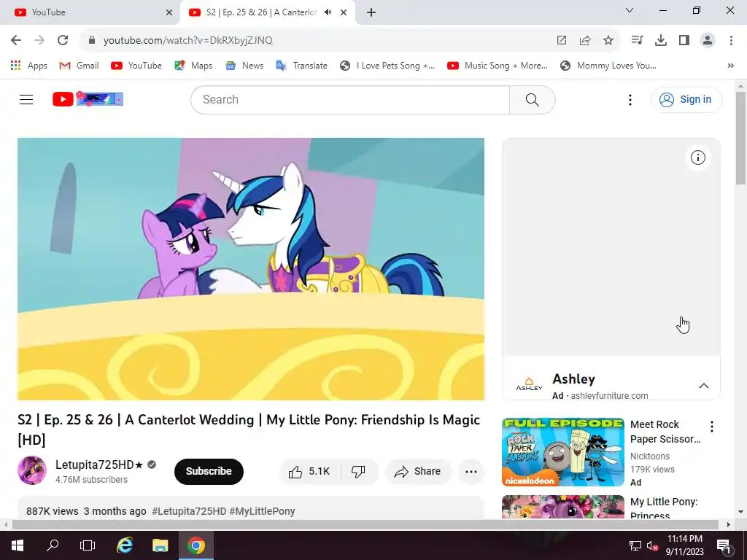Viewport: 747px width, 560px height.
Task: Open ad info circle icon
Action: tap(698, 157)
